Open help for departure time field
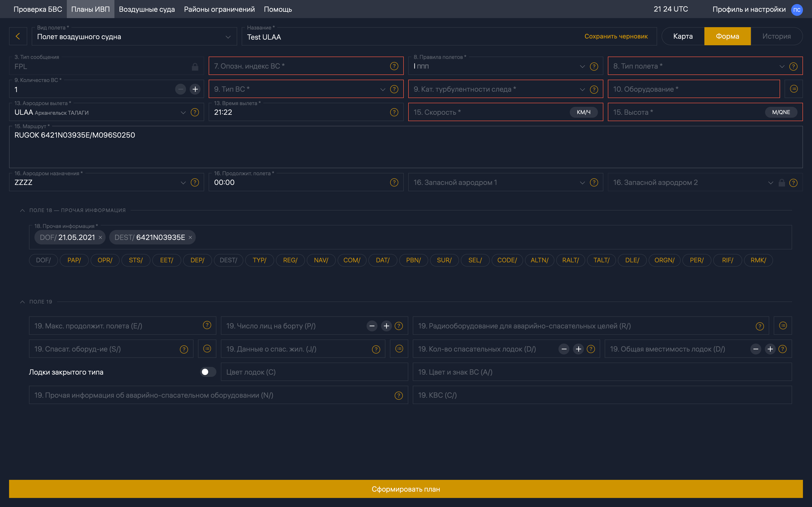The height and width of the screenshot is (507, 812). (x=394, y=112)
